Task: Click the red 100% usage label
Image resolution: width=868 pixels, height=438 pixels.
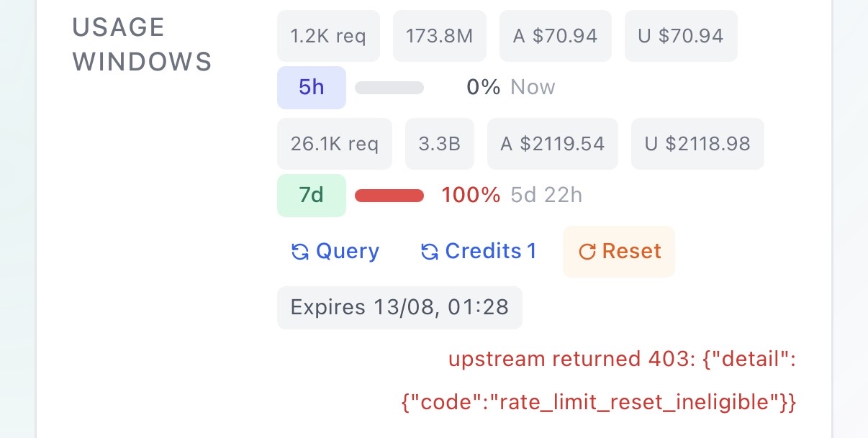Action: point(471,196)
